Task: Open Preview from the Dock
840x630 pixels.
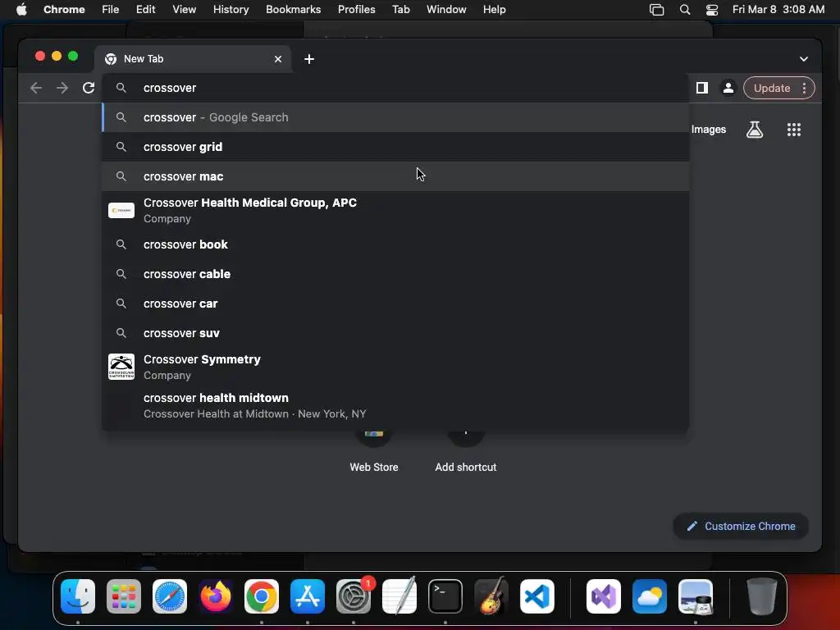Action: point(696,596)
